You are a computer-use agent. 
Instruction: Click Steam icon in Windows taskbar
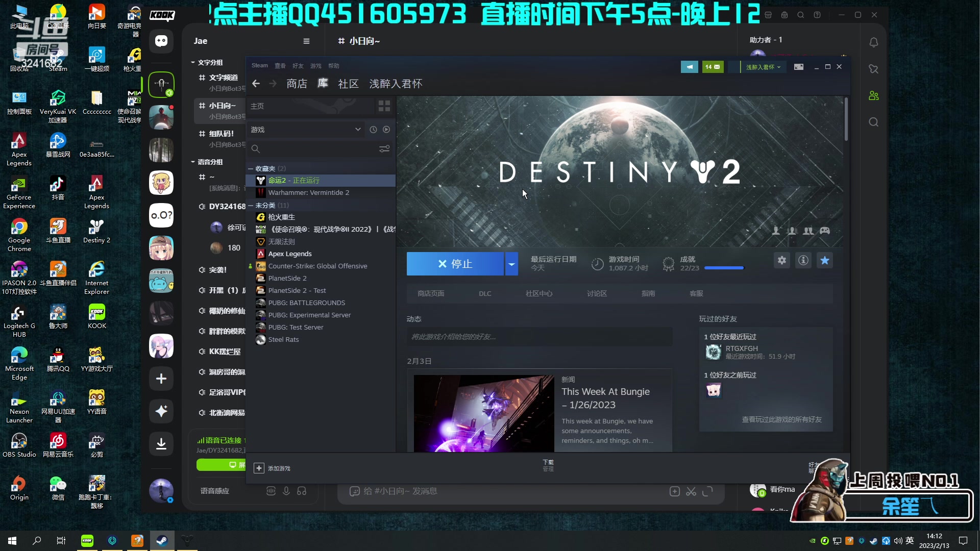[162, 540]
